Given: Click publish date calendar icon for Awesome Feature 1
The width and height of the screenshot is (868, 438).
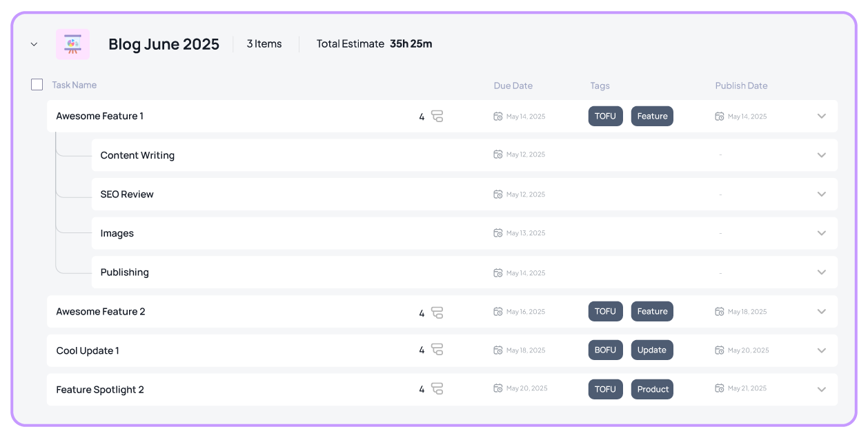Looking at the screenshot, I should pos(720,116).
